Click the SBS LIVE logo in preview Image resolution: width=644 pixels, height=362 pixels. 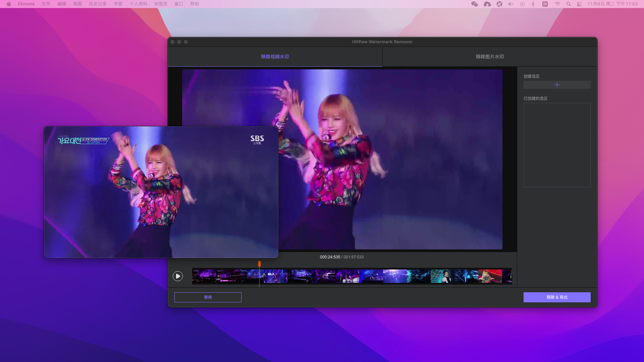tap(257, 140)
